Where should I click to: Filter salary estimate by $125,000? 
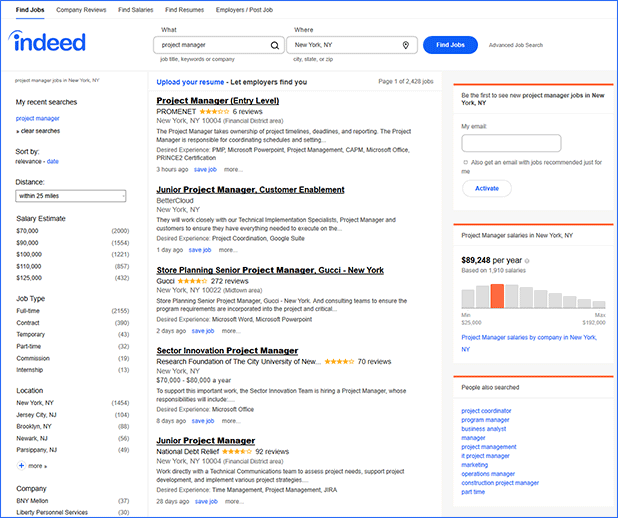click(29, 278)
